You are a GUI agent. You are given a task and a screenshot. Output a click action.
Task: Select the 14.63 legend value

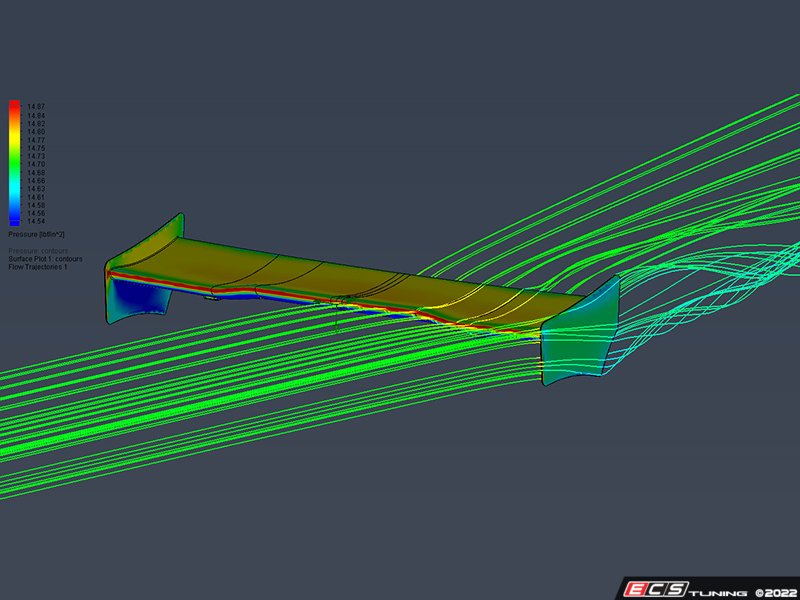37,189
